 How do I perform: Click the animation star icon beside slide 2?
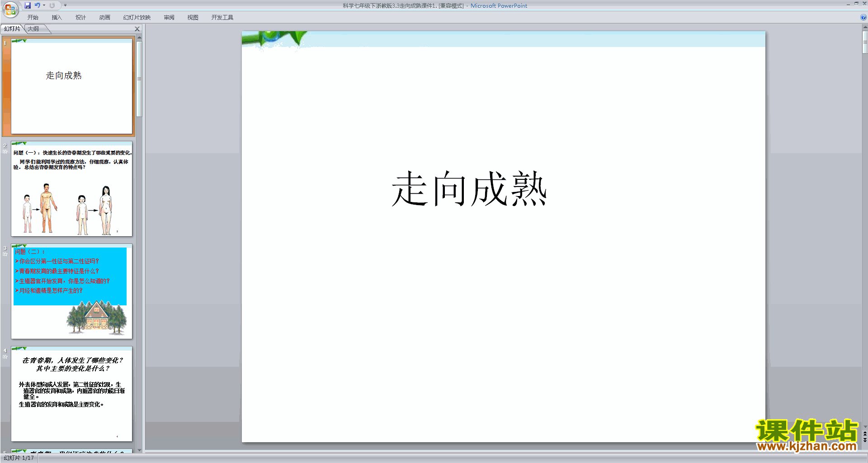pyautogui.click(x=5, y=152)
